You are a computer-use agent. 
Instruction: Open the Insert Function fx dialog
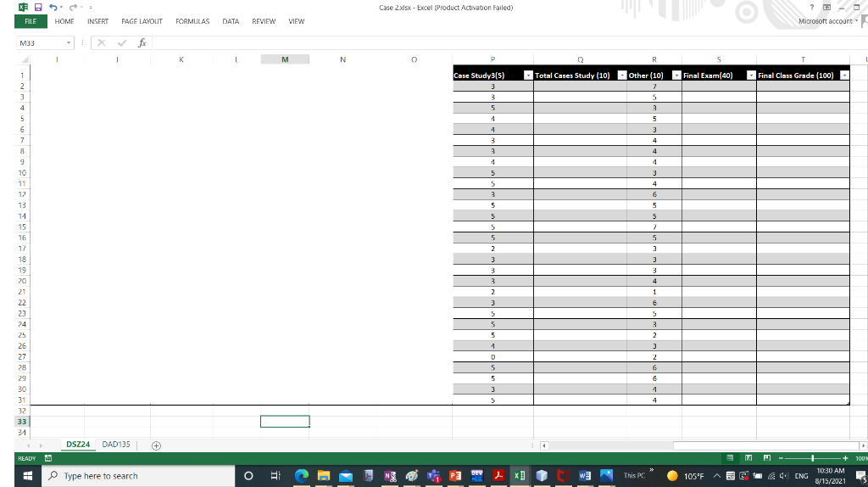[x=142, y=42]
